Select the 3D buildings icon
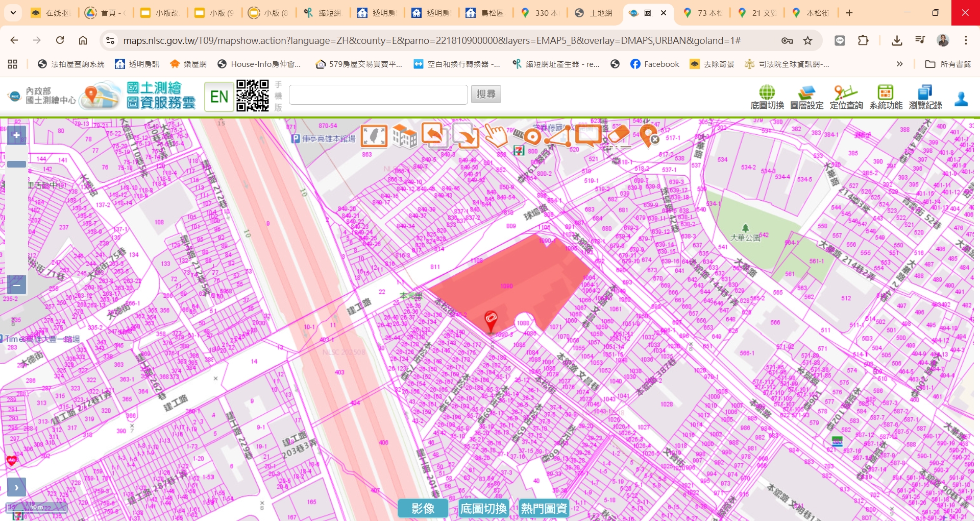The height and width of the screenshot is (521, 980). 404,136
